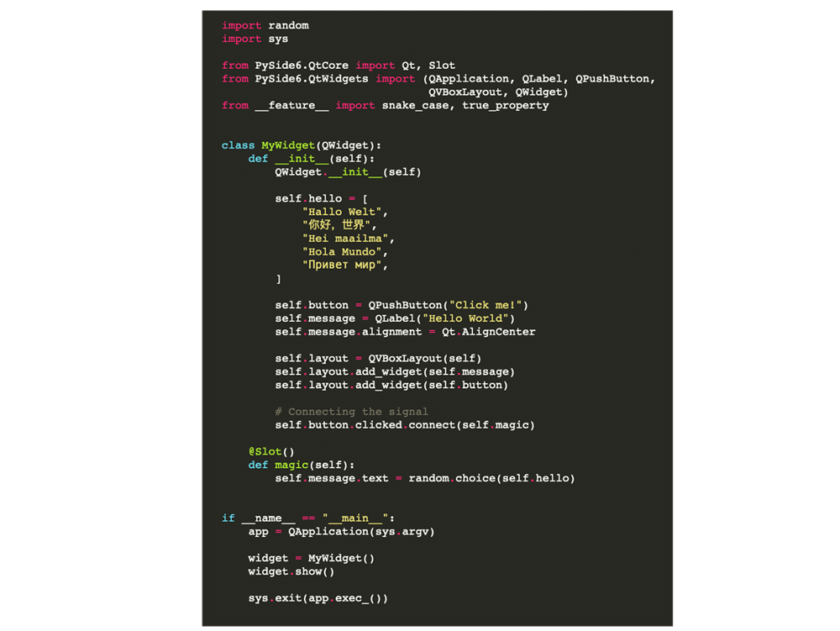Click the sys.exit(app.exec_()) line
Screen dimensions: 840x631
click(x=318, y=598)
